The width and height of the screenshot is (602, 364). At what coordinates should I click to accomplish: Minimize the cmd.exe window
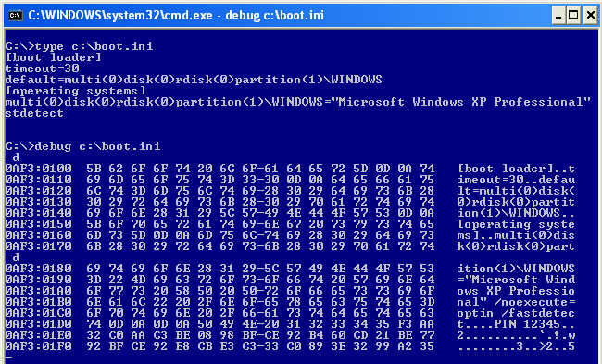558,16
